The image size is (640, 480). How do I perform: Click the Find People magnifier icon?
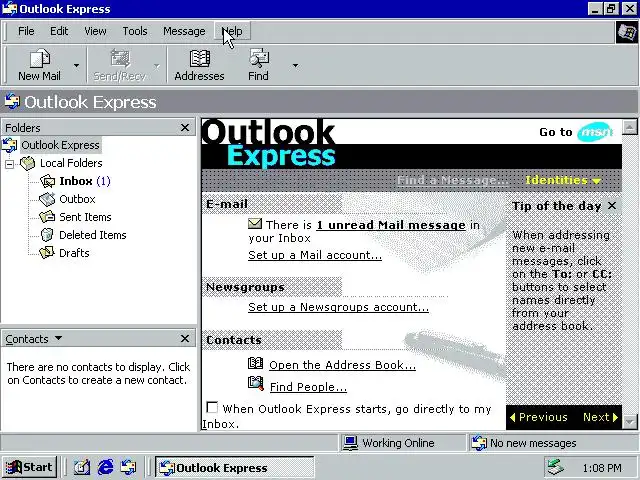pyautogui.click(x=256, y=384)
